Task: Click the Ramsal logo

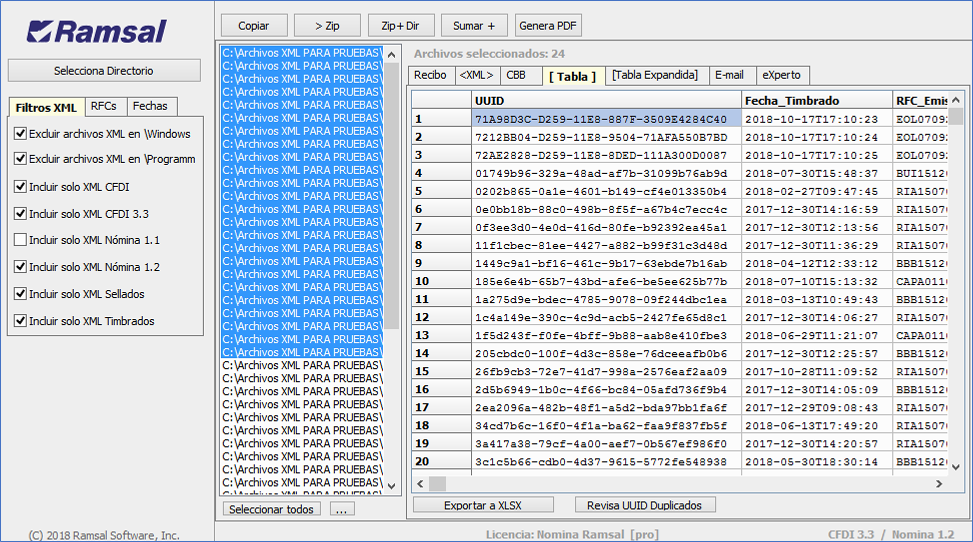Action: 97,31
